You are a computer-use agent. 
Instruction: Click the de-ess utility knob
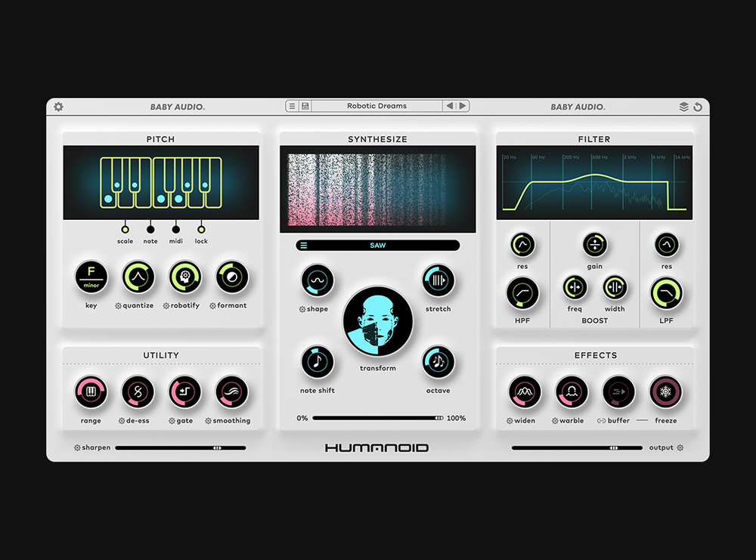coord(137,392)
